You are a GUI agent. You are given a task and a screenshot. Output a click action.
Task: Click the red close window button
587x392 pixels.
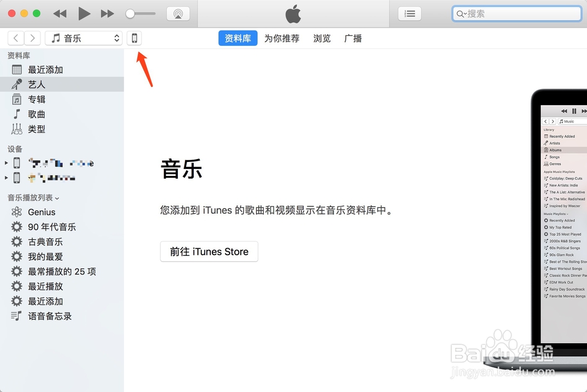click(12, 13)
